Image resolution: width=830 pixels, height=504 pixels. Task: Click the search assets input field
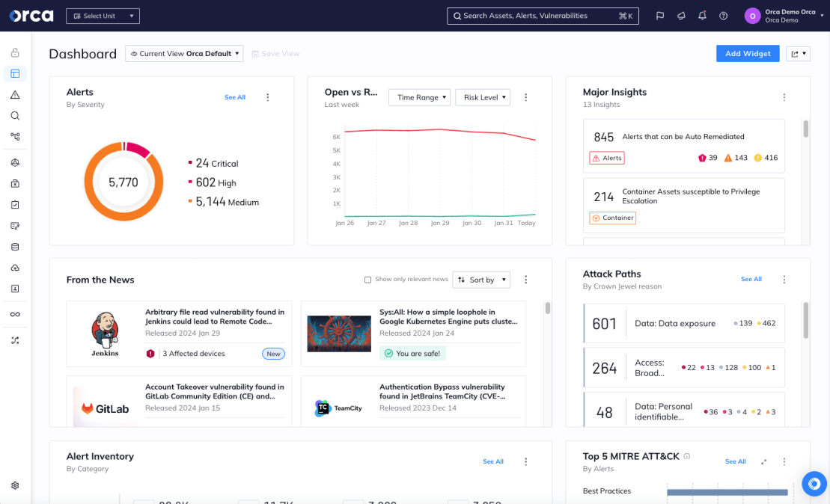pos(543,16)
